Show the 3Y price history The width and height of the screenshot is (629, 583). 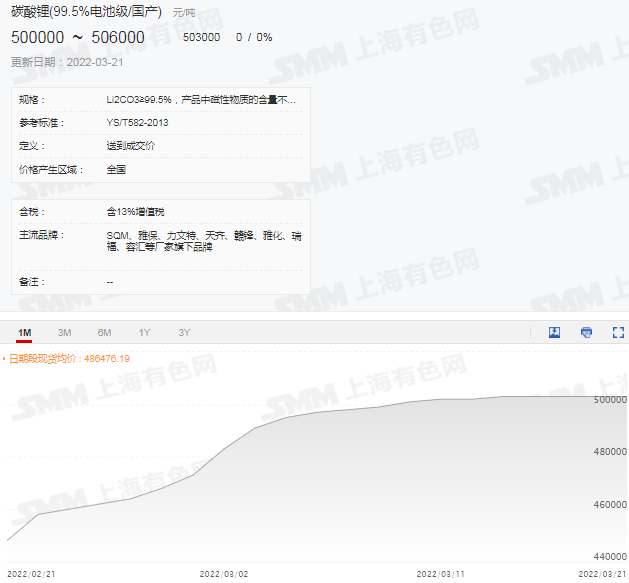[184, 332]
